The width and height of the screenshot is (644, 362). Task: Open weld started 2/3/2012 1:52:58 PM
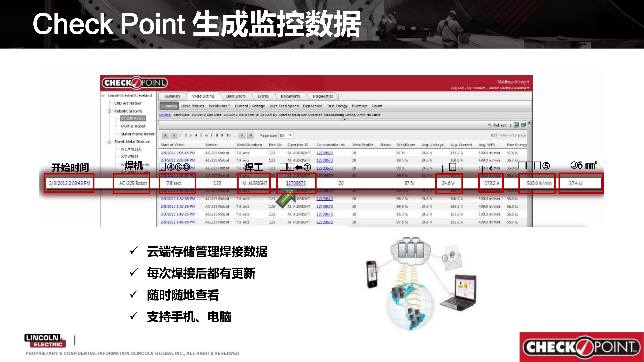pyautogui.click(x=178, y=199)
